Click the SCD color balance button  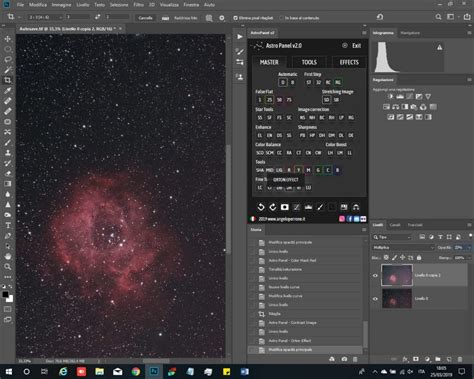coord(260,153)
